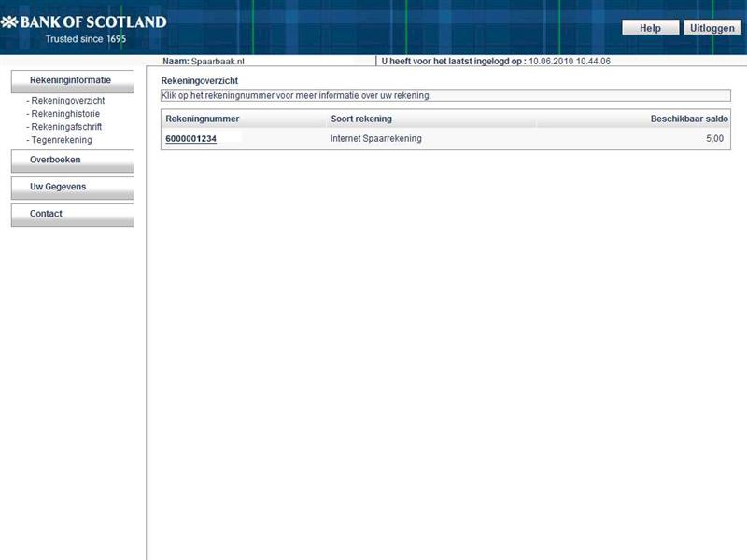This screenshot has height=560, width=747.
Task: Open Rekeninghistorie page
Action: coord(65,114)
